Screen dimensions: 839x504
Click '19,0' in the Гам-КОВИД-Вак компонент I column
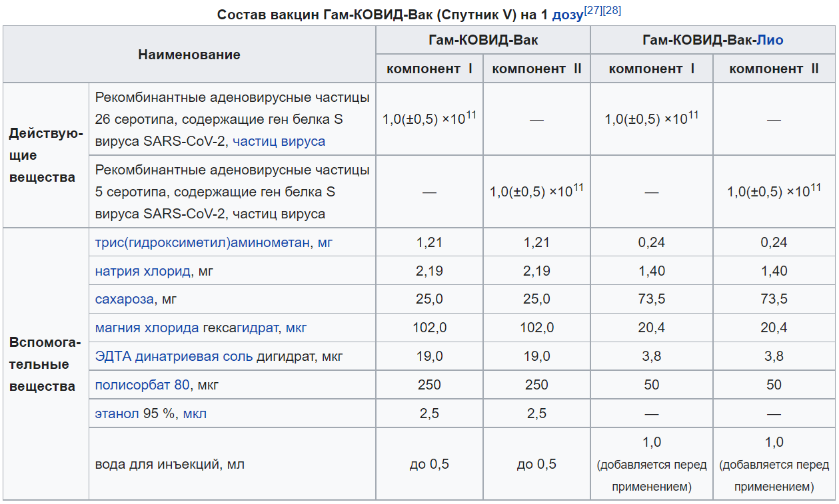point(429,356)
